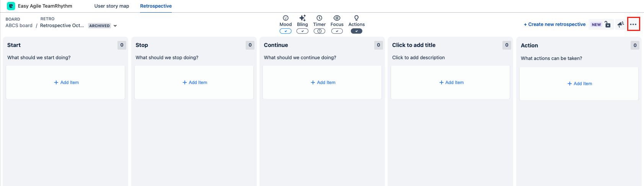This screenshot has width=644, height=186.
Task: Expand the retrospective selector chevron
Action: pos(115,26)
